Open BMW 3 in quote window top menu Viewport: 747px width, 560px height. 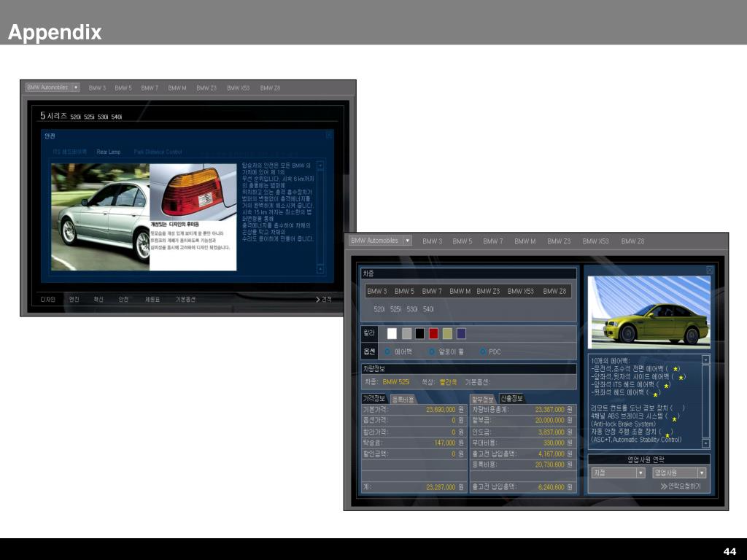point(432,241)
